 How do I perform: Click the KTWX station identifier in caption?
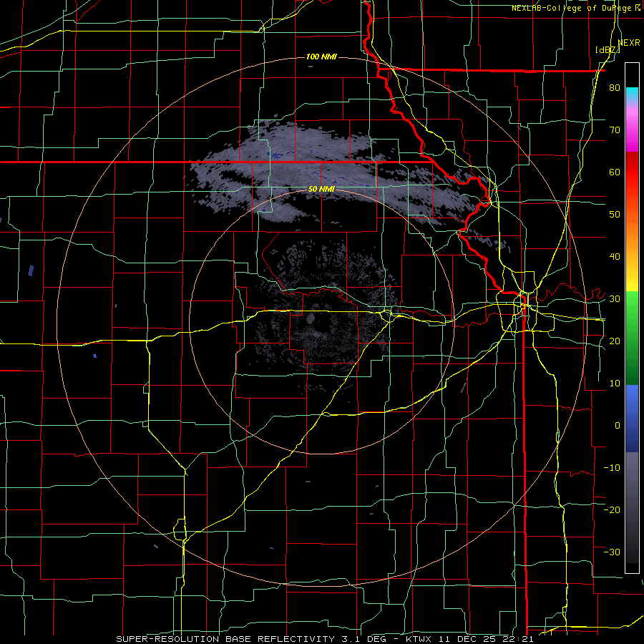[x=418, y=639]
